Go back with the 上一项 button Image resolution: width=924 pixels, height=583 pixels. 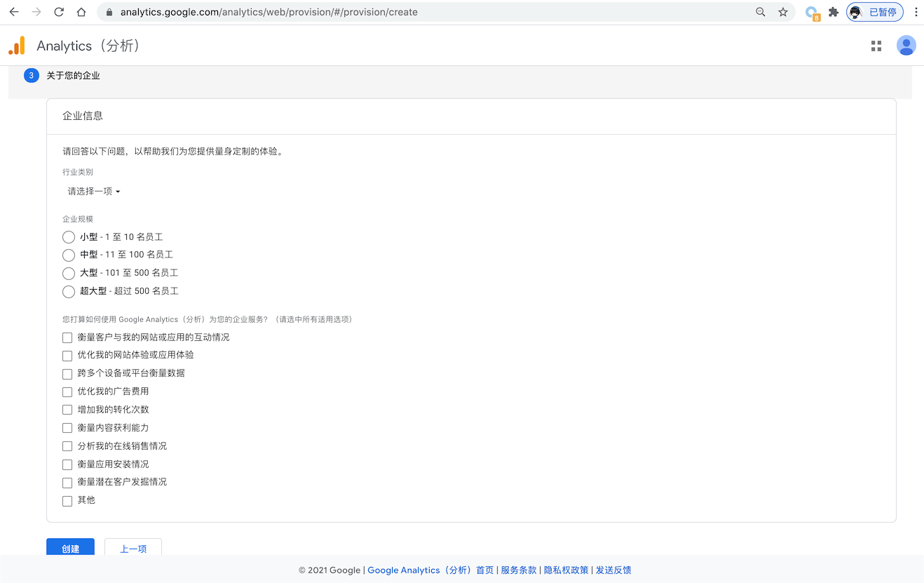[x=133, y=548]
